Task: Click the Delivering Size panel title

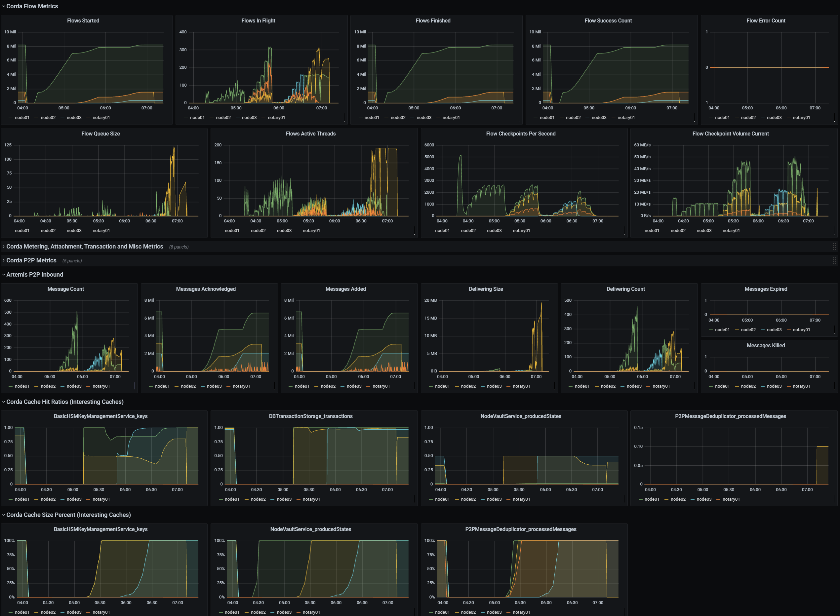Action: pos(486,289)
